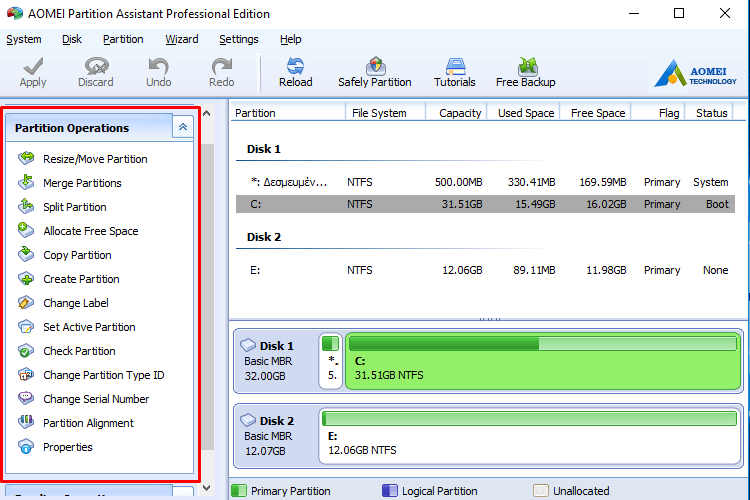Click 89.11MB used space cell of E:
The width and height of the screenshot is (750, 500).
point(534,270)
